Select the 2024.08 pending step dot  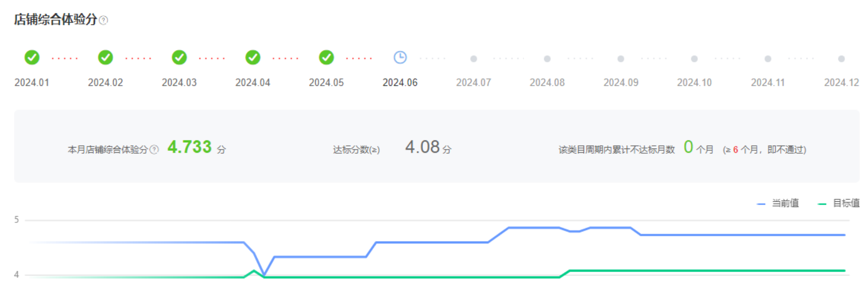tap(547, 59)
